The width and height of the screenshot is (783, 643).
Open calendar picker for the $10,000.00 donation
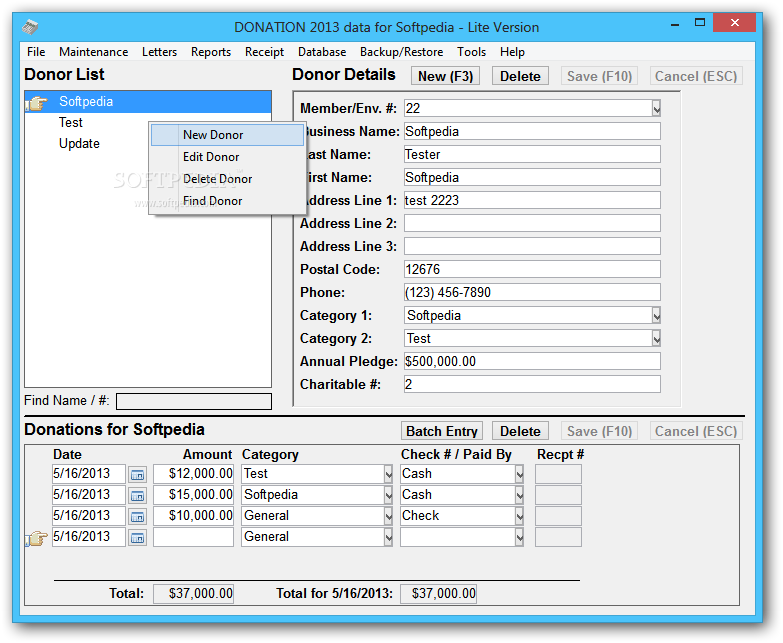click(137, 516)
